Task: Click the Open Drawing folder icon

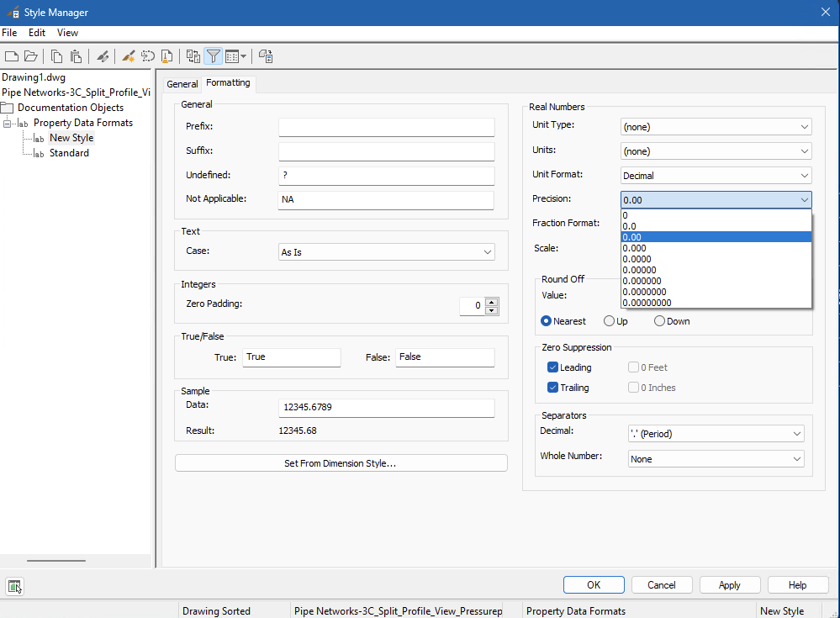Action: [30, 56]
